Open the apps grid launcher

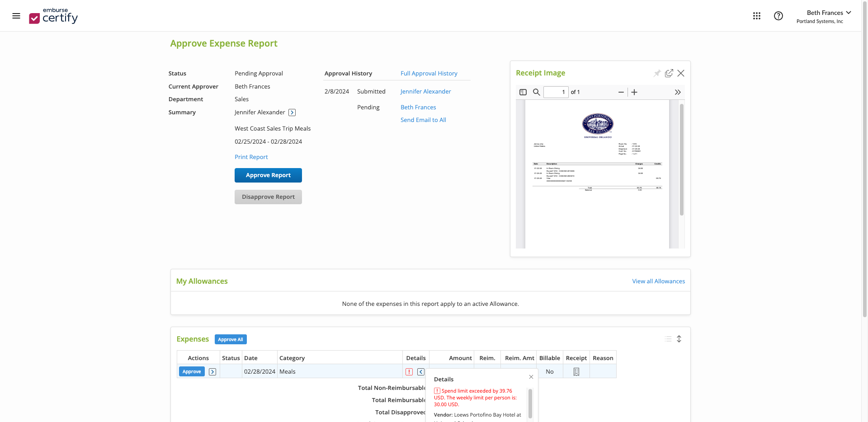pyautogui.click(x=756, y=15)
